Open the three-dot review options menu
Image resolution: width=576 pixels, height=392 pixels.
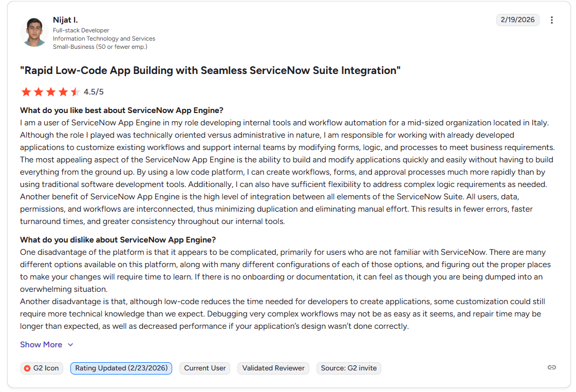point(551,20)
